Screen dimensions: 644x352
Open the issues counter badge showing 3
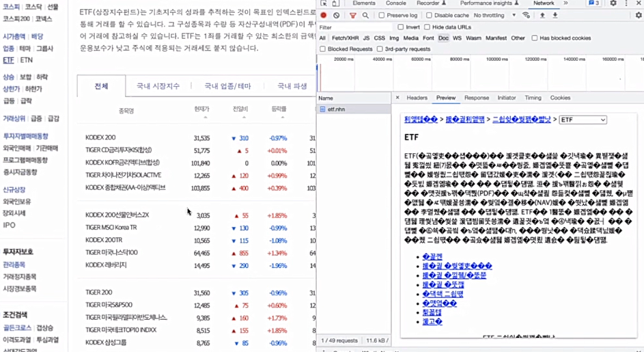click(593, 3)
